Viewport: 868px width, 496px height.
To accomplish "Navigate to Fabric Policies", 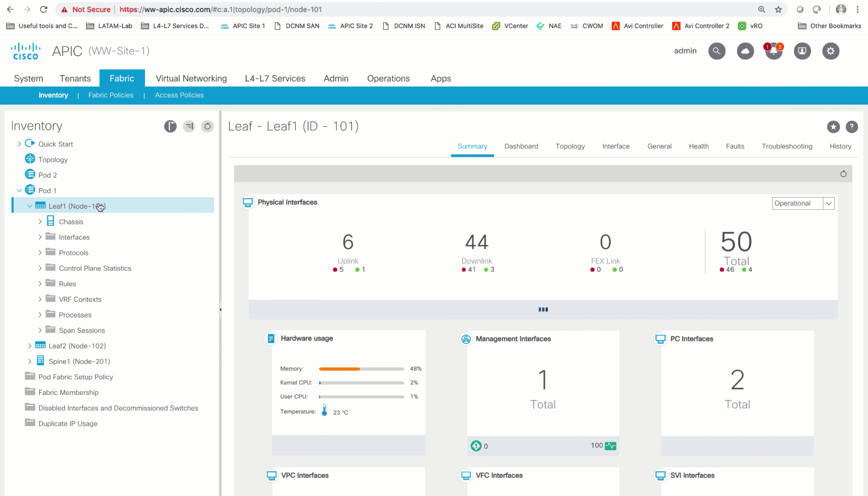I will point(110,95).
